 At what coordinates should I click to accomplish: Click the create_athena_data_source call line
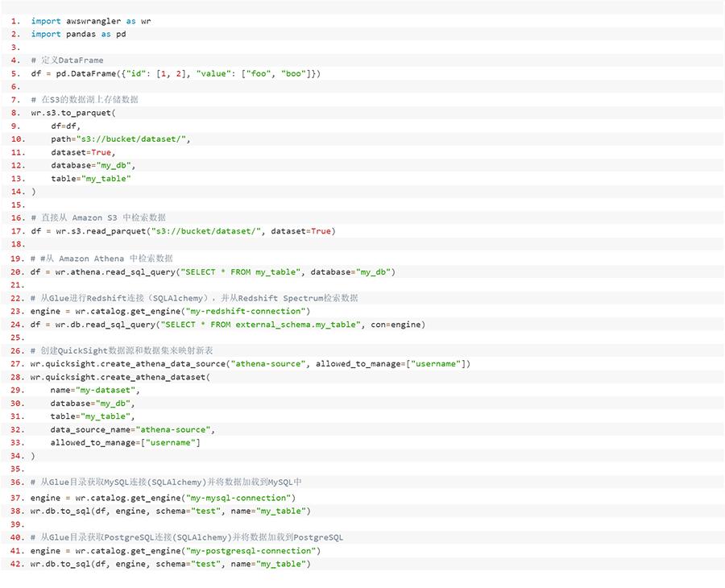tap(251, 363)
